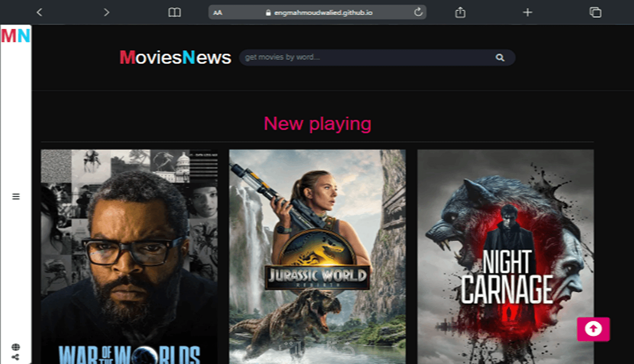Click the MoviesNews header logo
634x364 pixels.
click(x=175, y=58)
